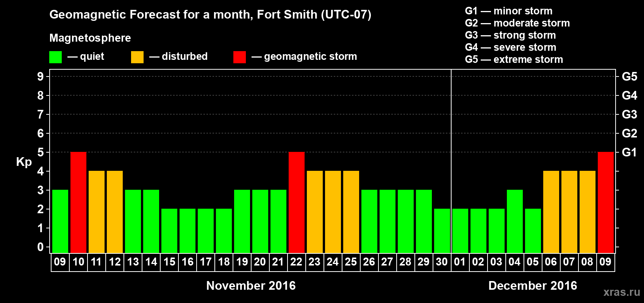
Task: Click the date cell 28 in November
Action: coord(406,262)
